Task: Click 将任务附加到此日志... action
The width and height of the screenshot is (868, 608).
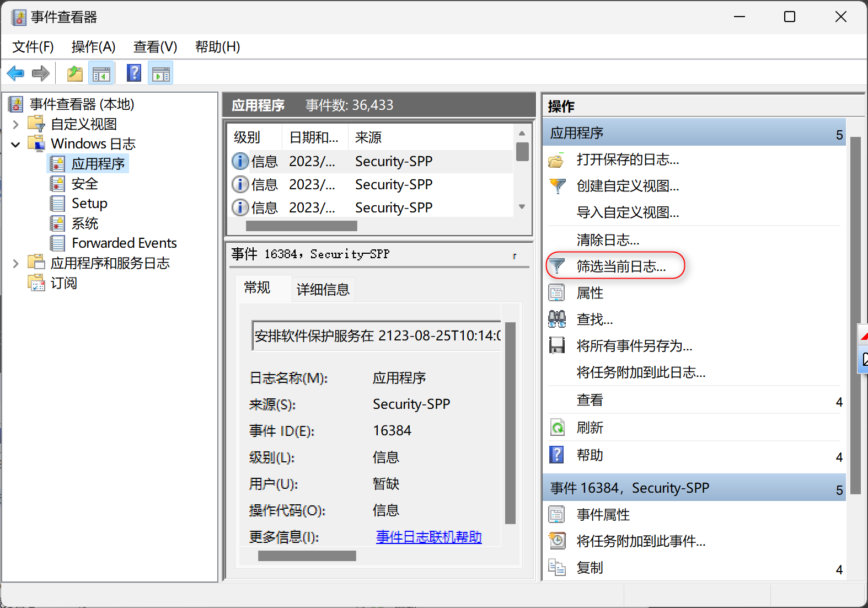Action: click(641, 372)
